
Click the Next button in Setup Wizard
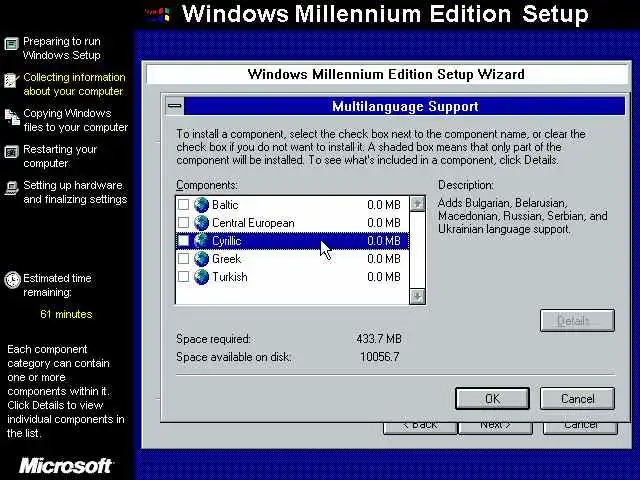click(x=496, y=426)
